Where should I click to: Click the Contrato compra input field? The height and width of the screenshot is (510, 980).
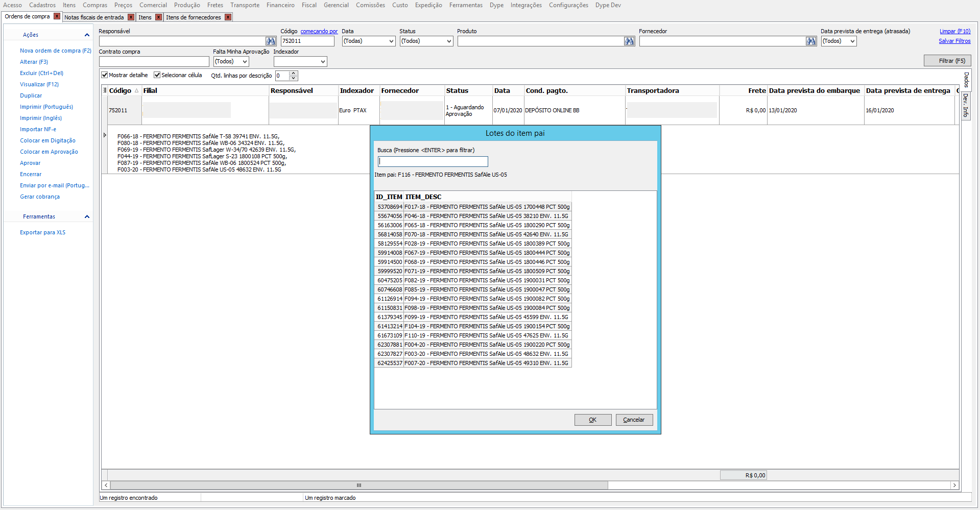coord(154,62)
